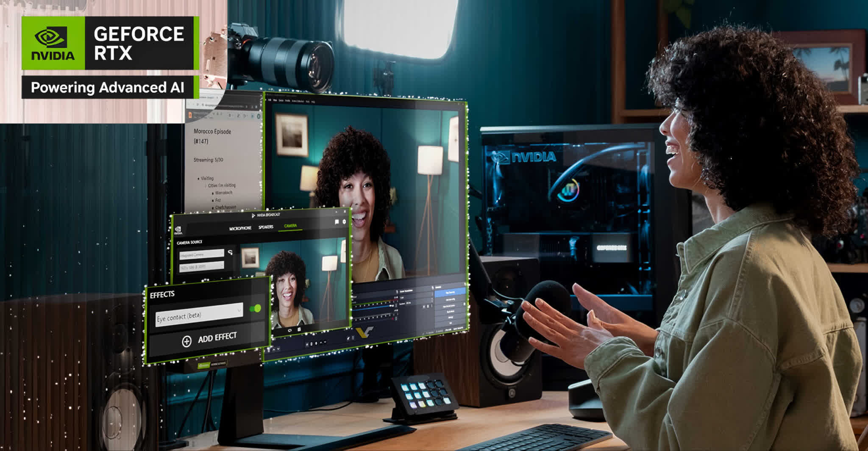Click the snapshot icon below camera preview
This screenshot has width=868, height=451.
pos(299,329)
